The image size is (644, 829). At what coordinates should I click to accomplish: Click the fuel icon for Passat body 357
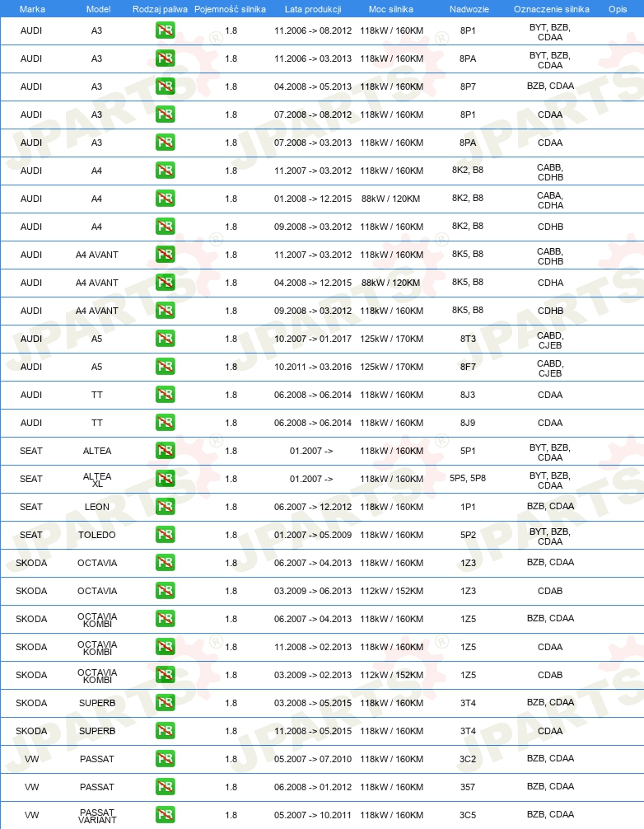[166, 787]
